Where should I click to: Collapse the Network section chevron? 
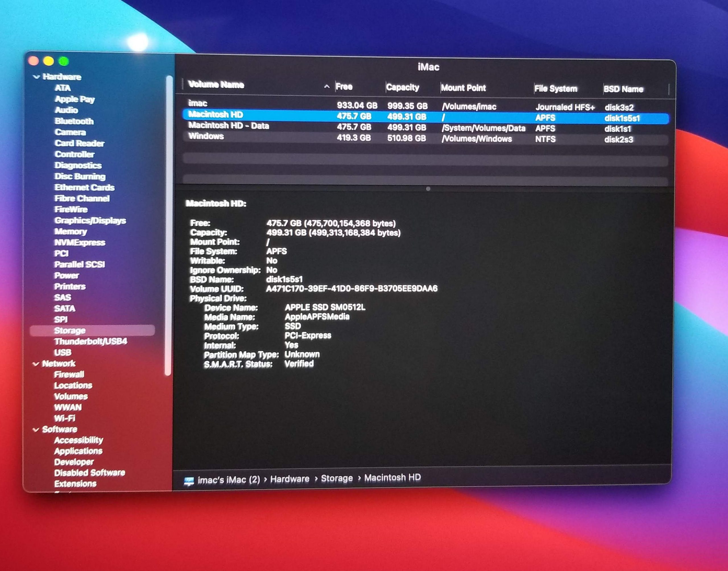(36, 364)
